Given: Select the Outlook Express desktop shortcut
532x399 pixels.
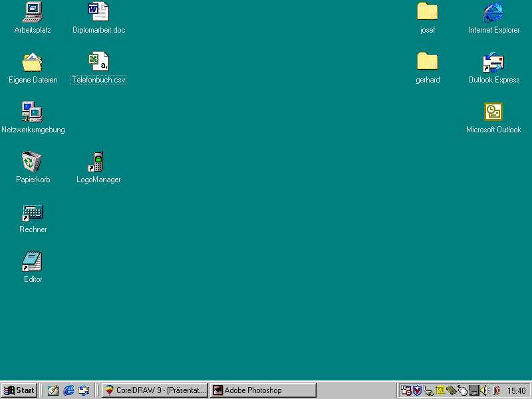Looking at the screenshot, I should click(x=493, y=63).
